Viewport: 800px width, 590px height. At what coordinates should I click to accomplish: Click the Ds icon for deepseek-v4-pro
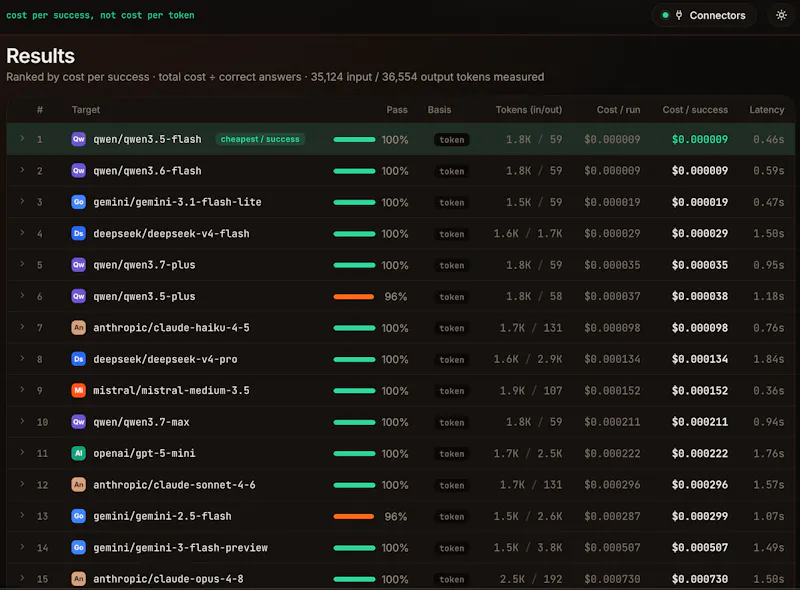coord(79,359)
